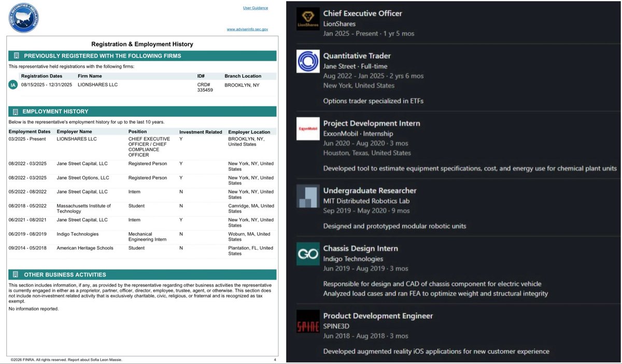Click the 'Employer Location' column header

[x=249, y=132]
